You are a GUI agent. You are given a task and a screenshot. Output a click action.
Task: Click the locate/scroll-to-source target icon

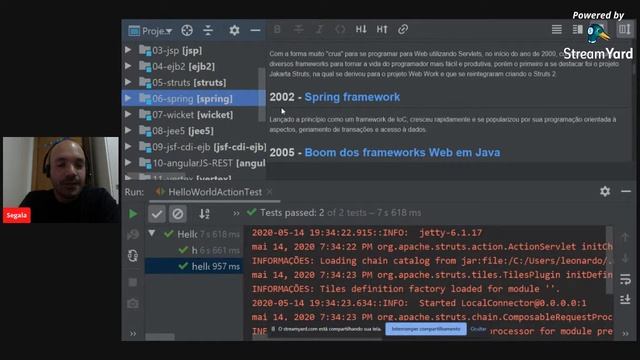coord(187,30)
